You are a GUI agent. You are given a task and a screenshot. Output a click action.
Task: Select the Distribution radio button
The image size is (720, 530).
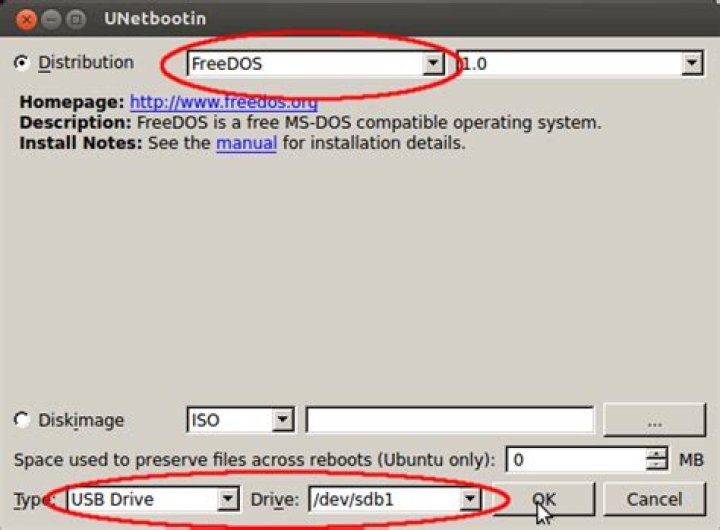tap(22, 62)
